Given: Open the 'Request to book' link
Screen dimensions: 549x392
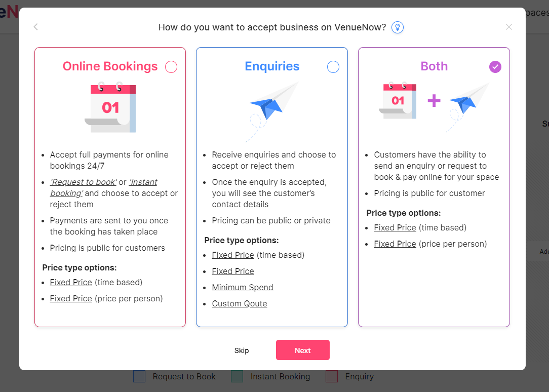Looking at the screenshot, I should pos(83,182).
